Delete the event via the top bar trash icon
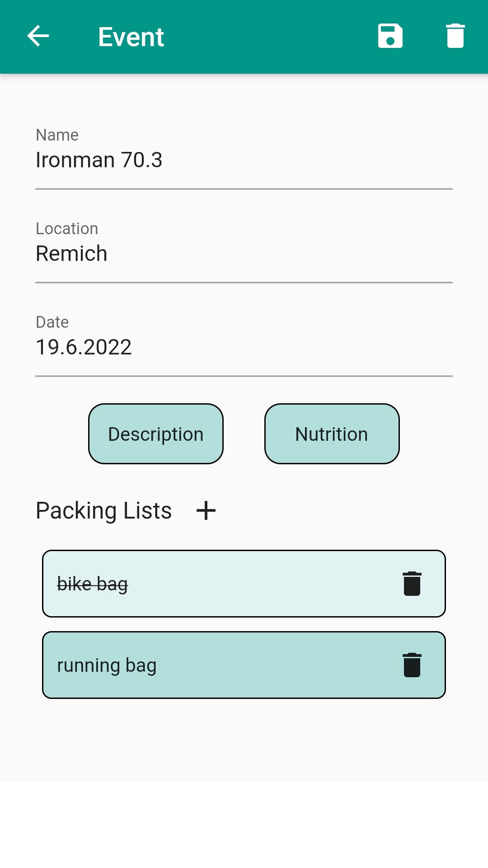Screen dimensions: 488x868 click(455, 36)
